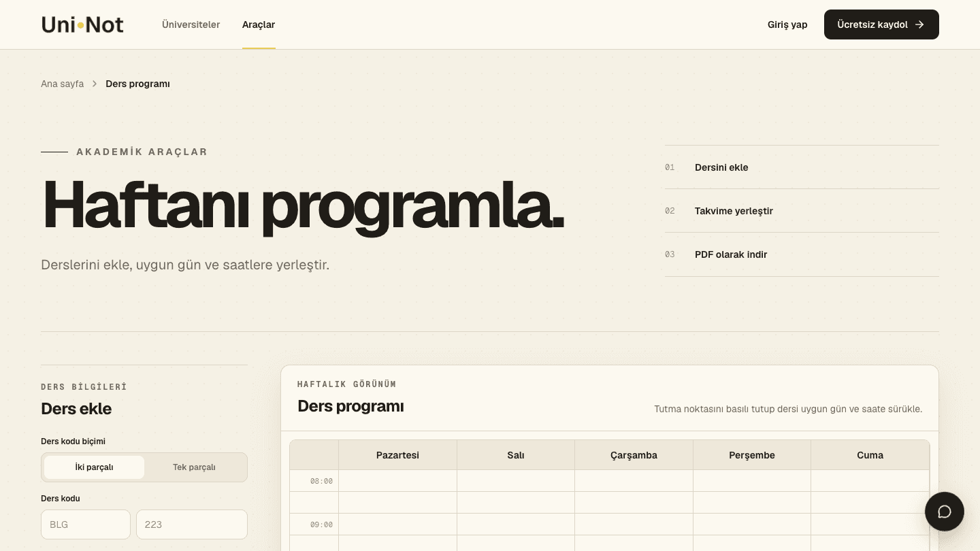Click the Ders programı breadcrumb

pos(137,84)
